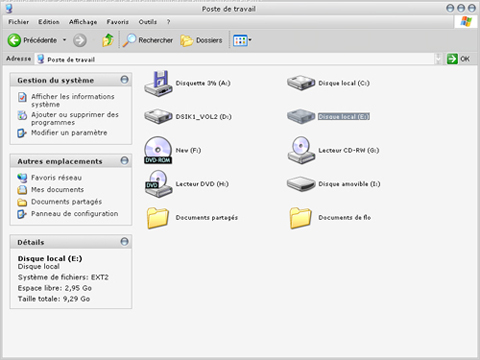Click Modifier un paramètre link
Image resolution: width=480 pixels, height=360 pixels.
tap(69, 133)
